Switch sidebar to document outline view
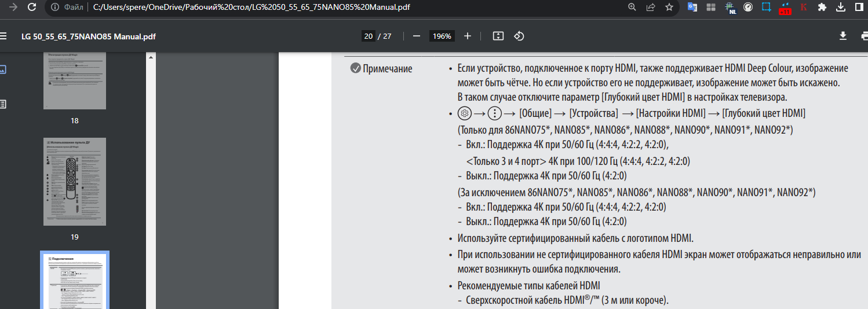Viewport: 868px width, 309px height. coord(3,104)
